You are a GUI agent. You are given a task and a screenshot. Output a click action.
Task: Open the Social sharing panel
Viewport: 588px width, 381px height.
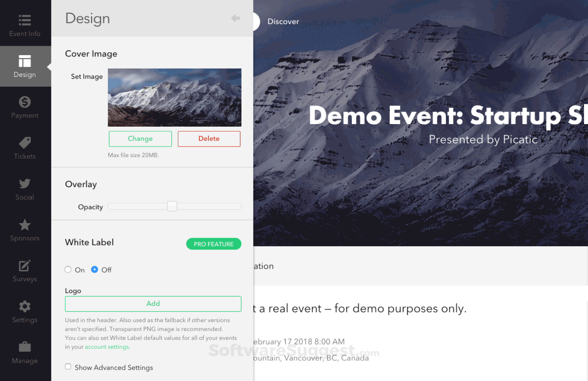click(x=25, y=188)
